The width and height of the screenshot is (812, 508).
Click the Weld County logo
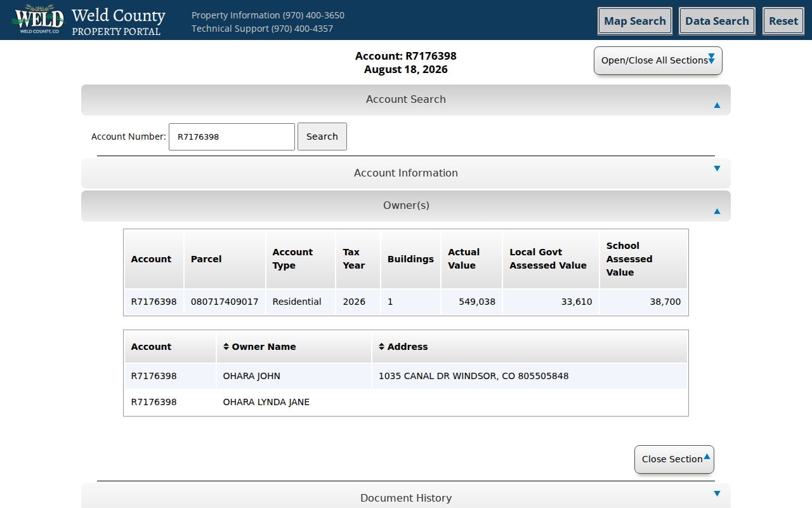(x=39, y=20)
